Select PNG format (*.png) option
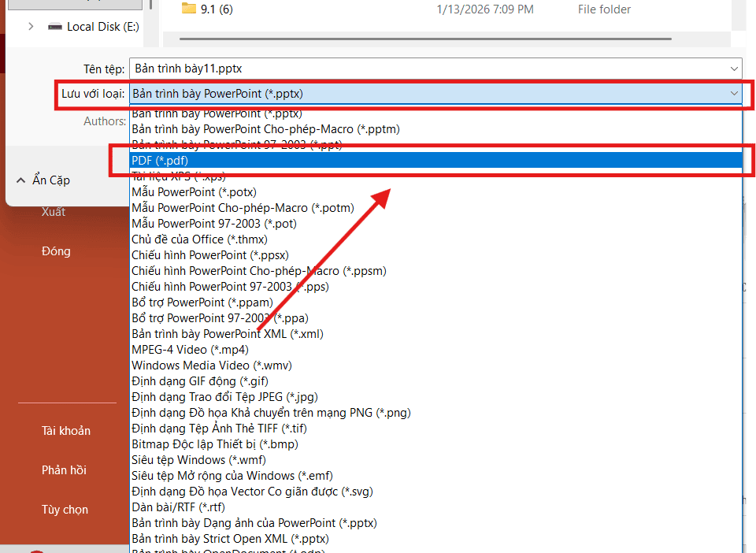Image resolution: width=756 pixels, height=553 pixels. pos(435,413)
